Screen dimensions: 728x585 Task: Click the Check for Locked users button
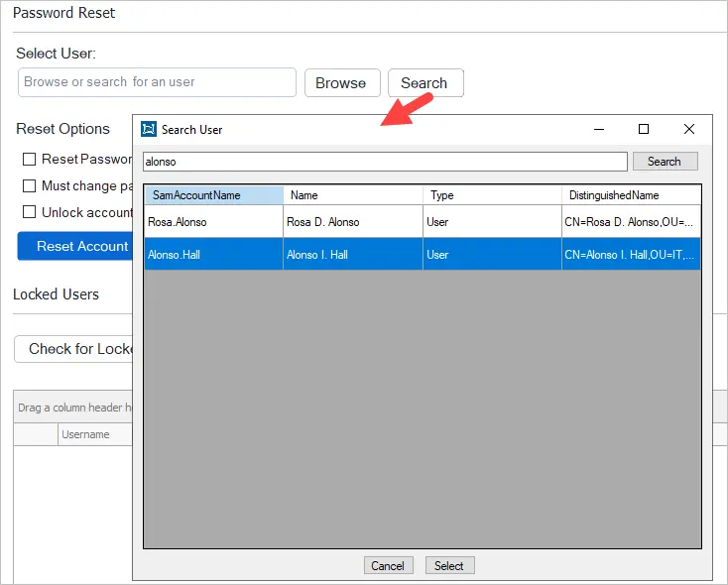tap(73, 349)
